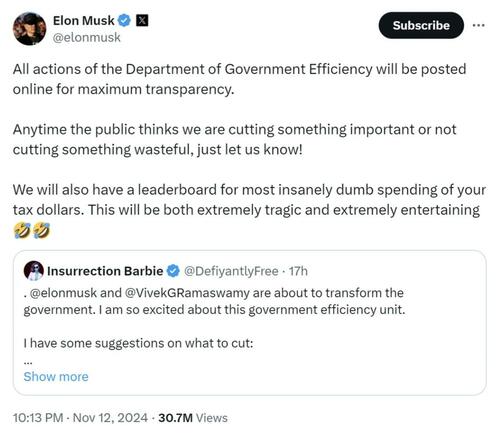Viewport: 500px width, 435px height.
Task: Open the 10:13 PM · Nov 12, 2024 timestamp
Action: [x=80, y=418]
